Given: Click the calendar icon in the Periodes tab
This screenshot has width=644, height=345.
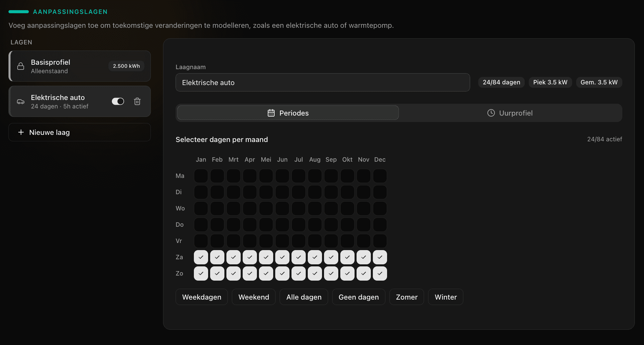Looking at the screenshot, I should [271, 113].
